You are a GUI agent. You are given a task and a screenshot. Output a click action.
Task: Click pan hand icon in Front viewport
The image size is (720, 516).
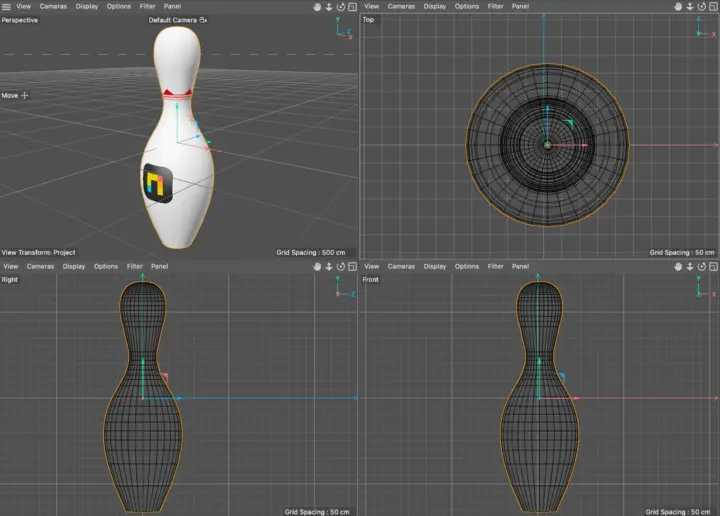tap(678, 267)
